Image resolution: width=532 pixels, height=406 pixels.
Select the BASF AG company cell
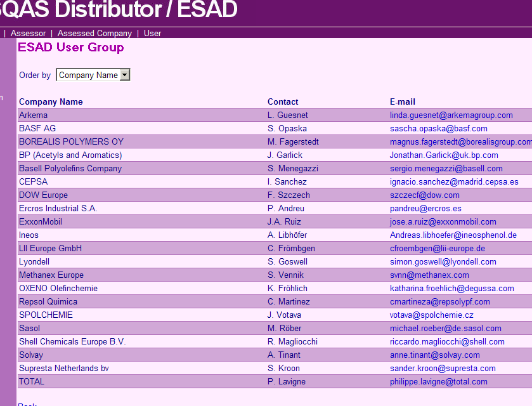(37, 128)
